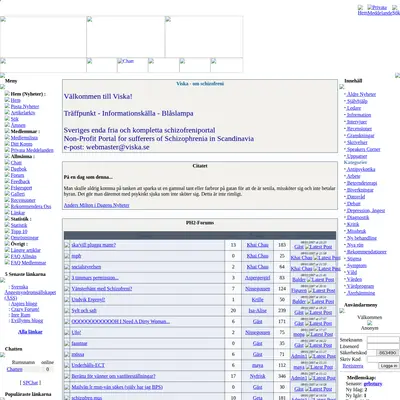Image resolution: width=400 pixels, height=400 pixels.
Task: Open Privata Meddelanden in the left menu
Action: pos(32,150)
